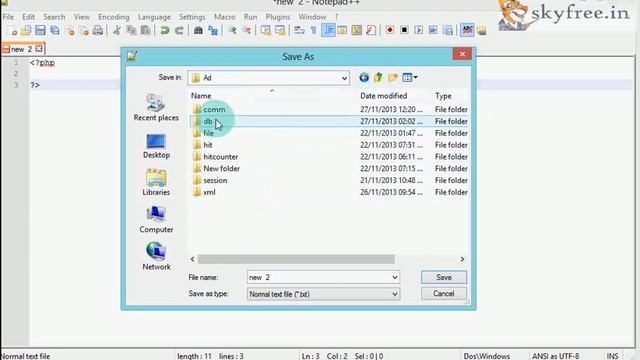Viewport: 640px width, 360px height.
Task: Click the Spell check ABC toolbar icon
Action: (467, 31)
